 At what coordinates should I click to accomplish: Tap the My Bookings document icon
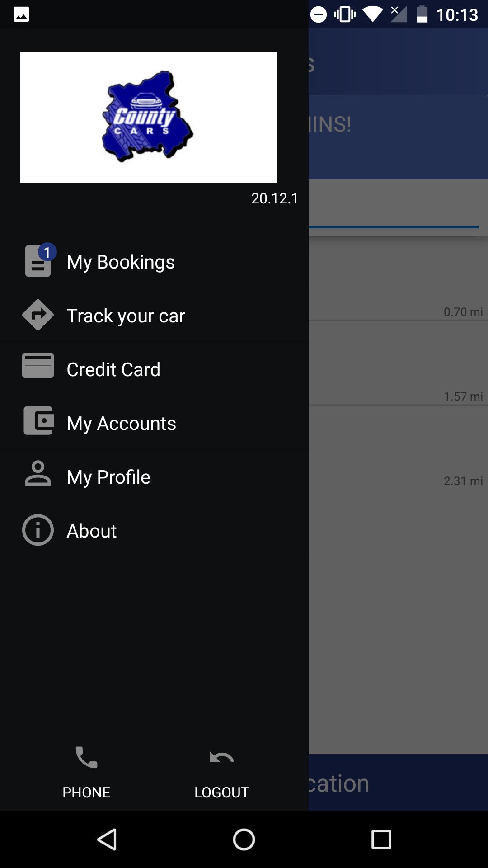tap(37, 263)
